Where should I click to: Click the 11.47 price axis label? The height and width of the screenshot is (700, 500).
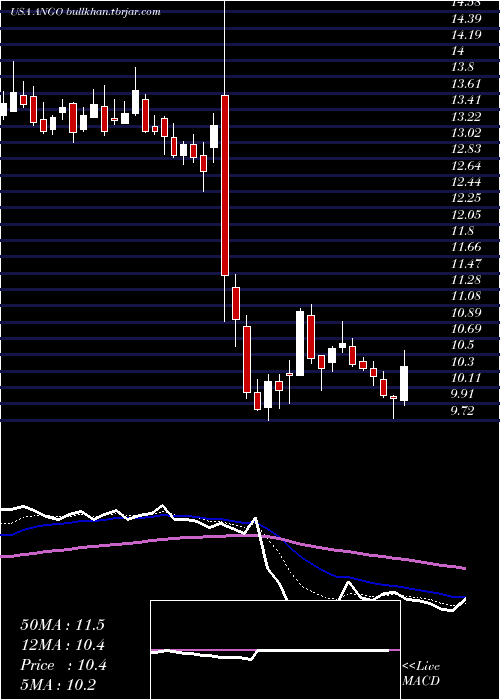(466, 264)
